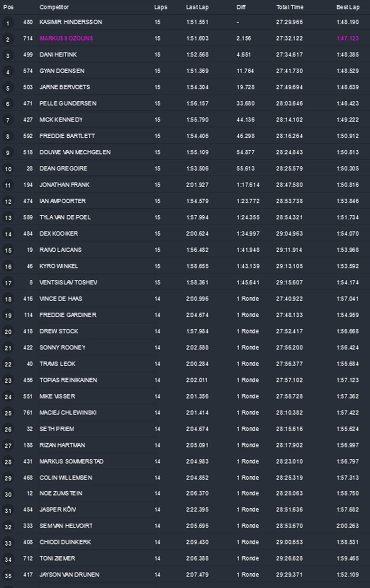This screenshot has height=588, width=370.
Task: Select the position 12 circle badge
Action: click(8, 202)
